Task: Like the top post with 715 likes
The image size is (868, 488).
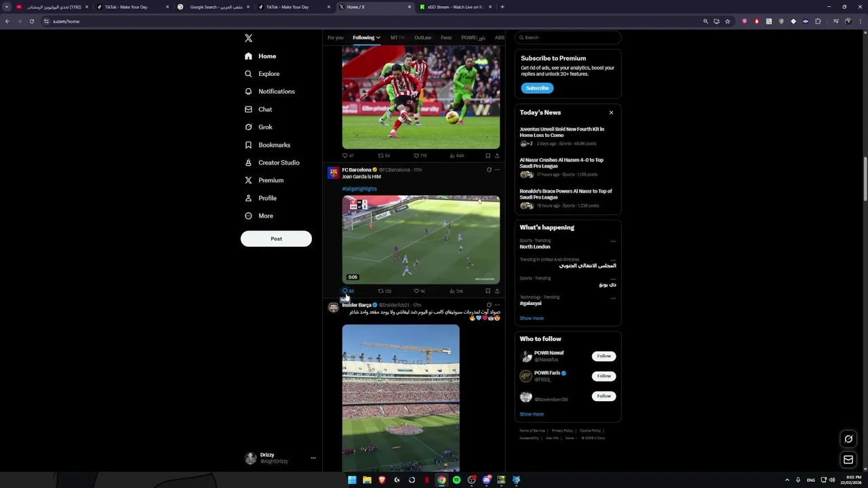Action: 420,156
